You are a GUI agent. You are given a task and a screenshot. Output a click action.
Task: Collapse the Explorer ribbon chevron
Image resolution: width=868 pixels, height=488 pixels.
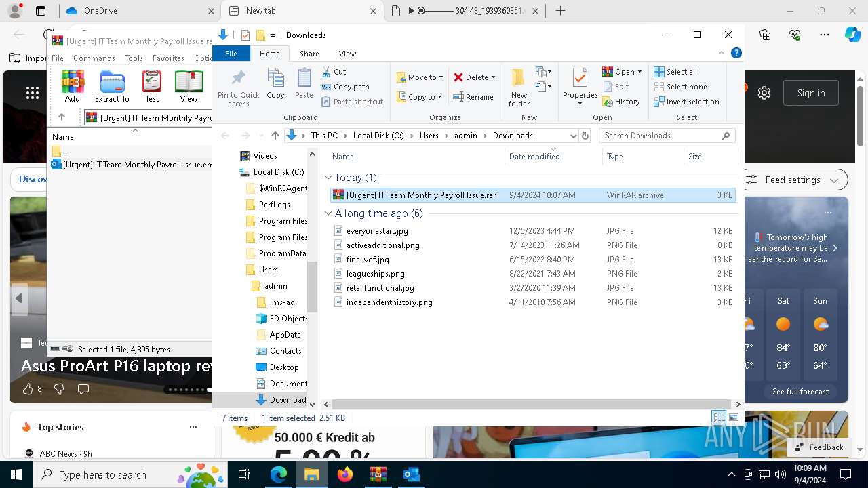(x=722, y=53)
